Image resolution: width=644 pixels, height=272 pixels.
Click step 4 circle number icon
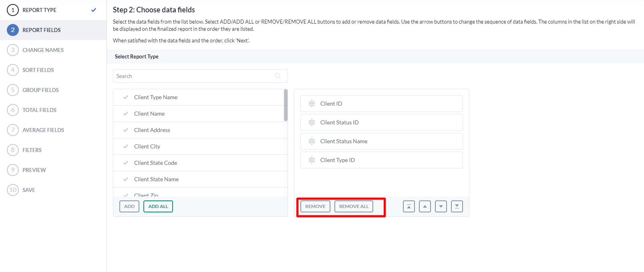[13, 70]
